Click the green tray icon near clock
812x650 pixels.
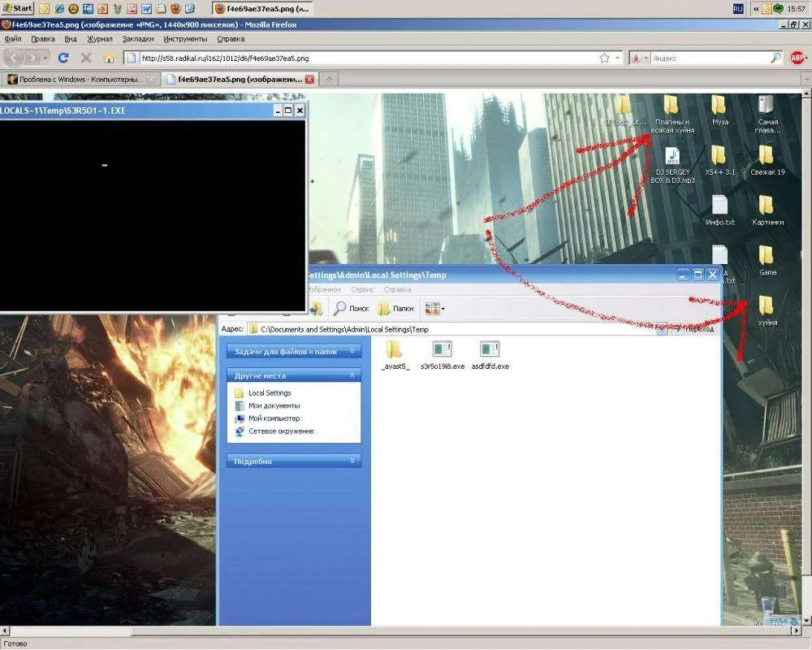778,8
